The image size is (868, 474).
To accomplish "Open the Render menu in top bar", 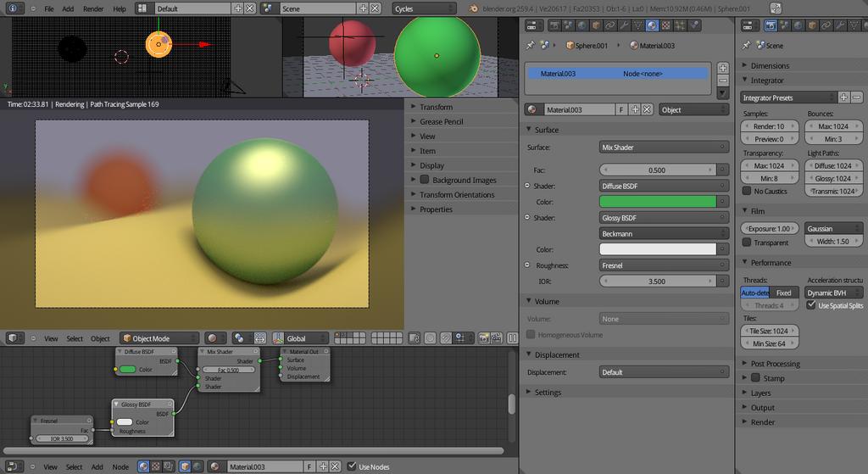I will click(x=93, y=8).
